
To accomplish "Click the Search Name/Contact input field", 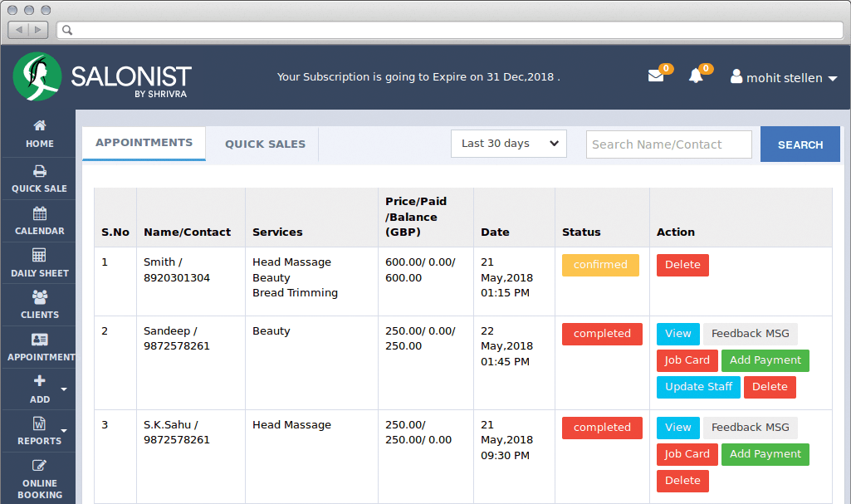I will 668,144.
